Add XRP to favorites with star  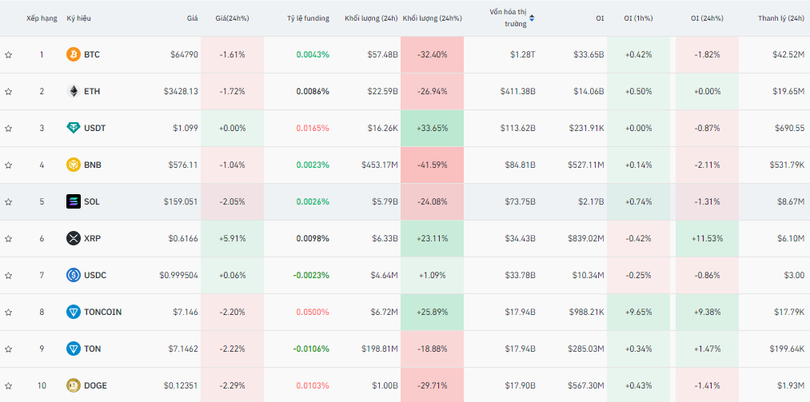click(8, 238)
